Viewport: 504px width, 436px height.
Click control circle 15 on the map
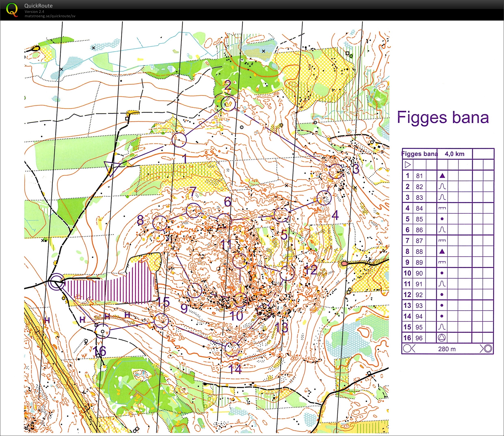click(x=161, y=321)
